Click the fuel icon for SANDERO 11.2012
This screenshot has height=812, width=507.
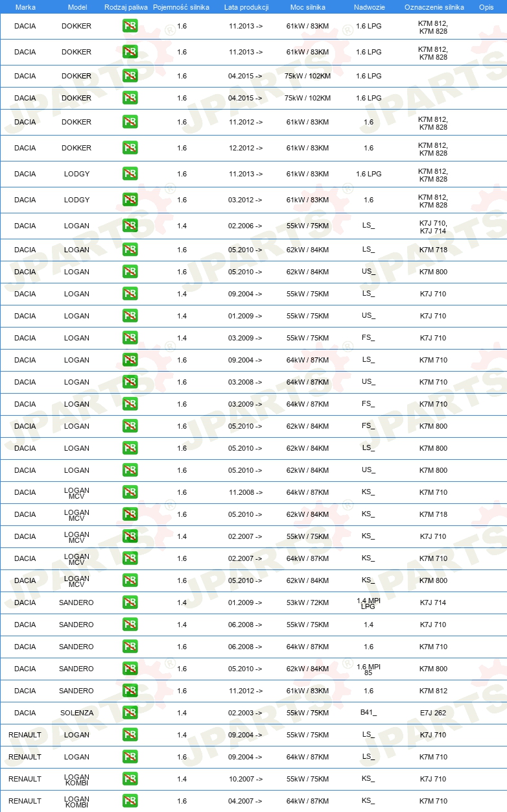(x=130, y=691)
